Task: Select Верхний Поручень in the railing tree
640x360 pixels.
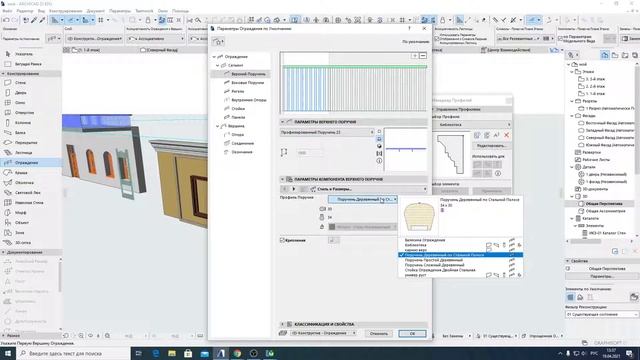Action: click(248, 74)
